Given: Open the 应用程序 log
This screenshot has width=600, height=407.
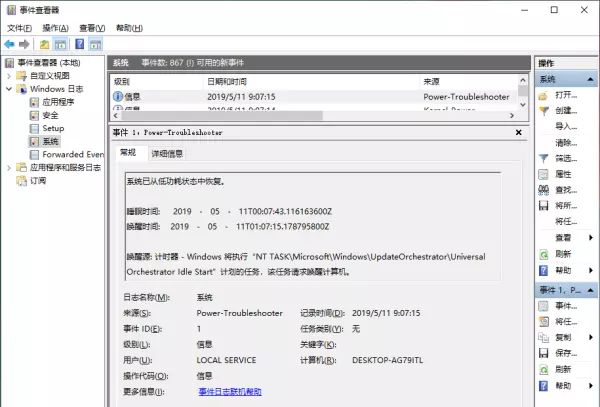Looking at the screenshot, I should 58,102.
